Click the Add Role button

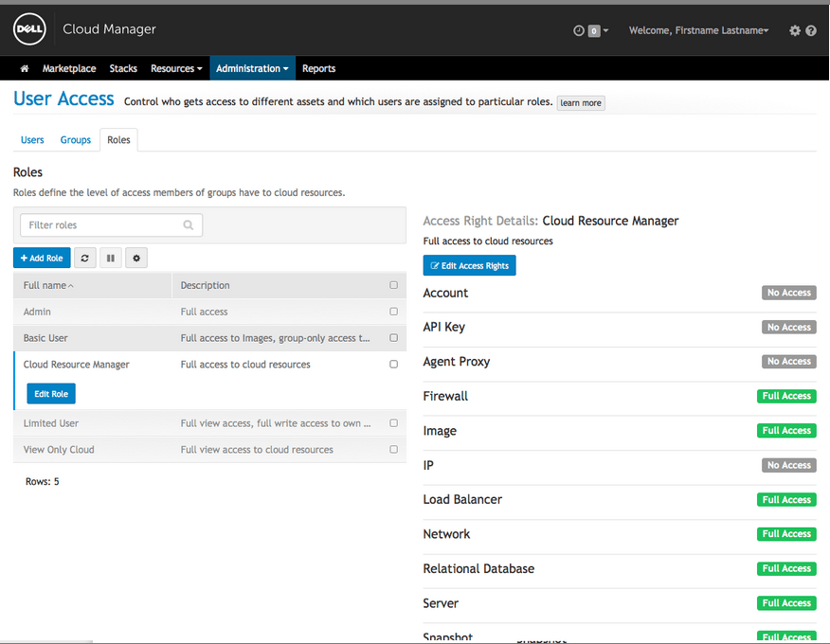[42, 259]
